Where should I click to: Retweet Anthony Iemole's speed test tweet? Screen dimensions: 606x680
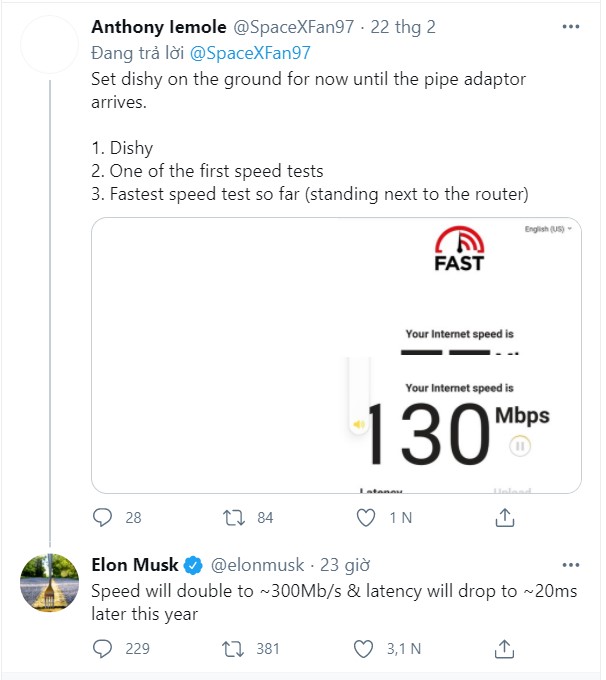pos(232,517)
